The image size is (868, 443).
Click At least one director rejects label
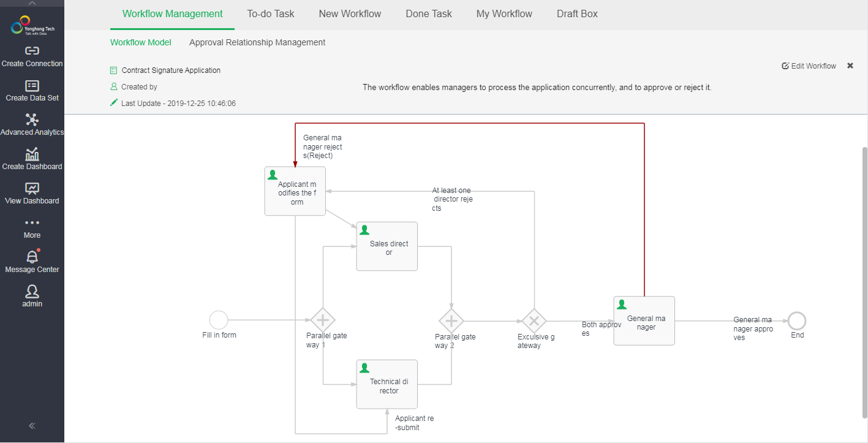[453, 199]
